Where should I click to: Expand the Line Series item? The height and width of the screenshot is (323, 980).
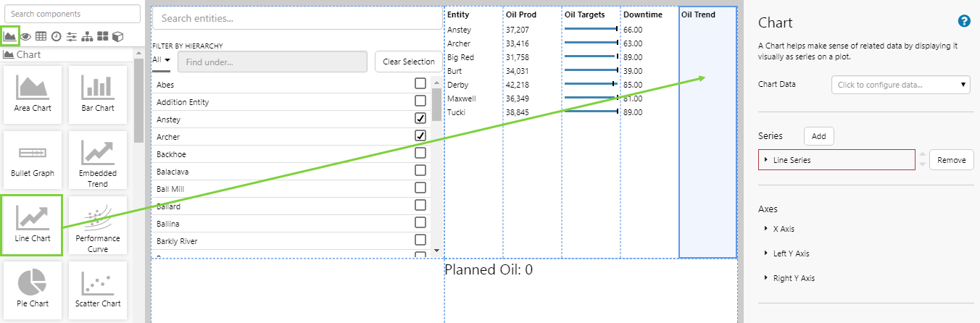[766, 160]
